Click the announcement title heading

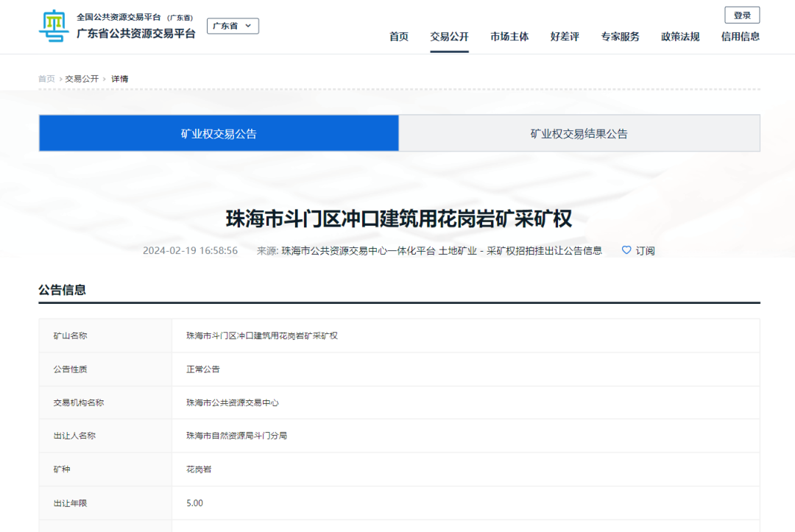click(x=398, y=219)
